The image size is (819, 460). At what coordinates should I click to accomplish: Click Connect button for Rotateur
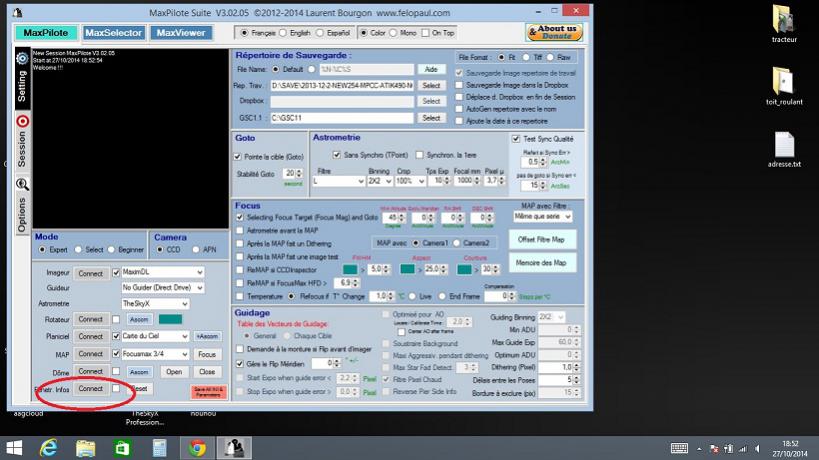coord(90,319)
